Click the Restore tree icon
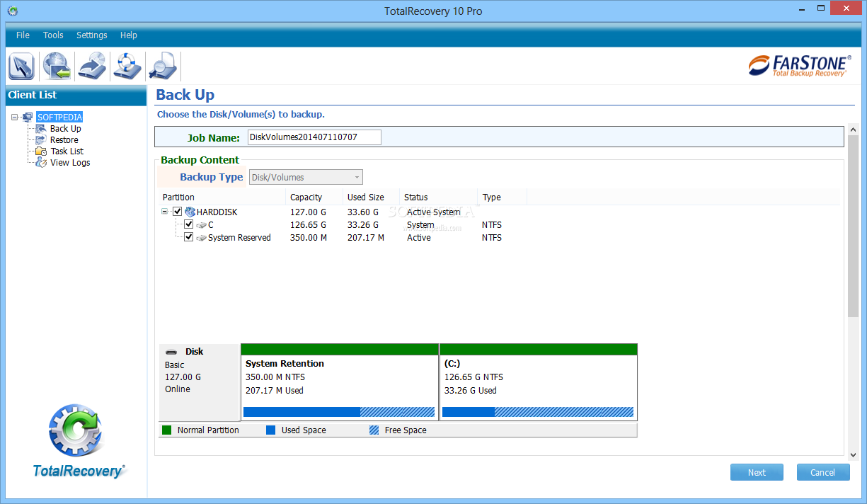The width and height of the screenshot is (867, 504). click(x=40, y=140)
